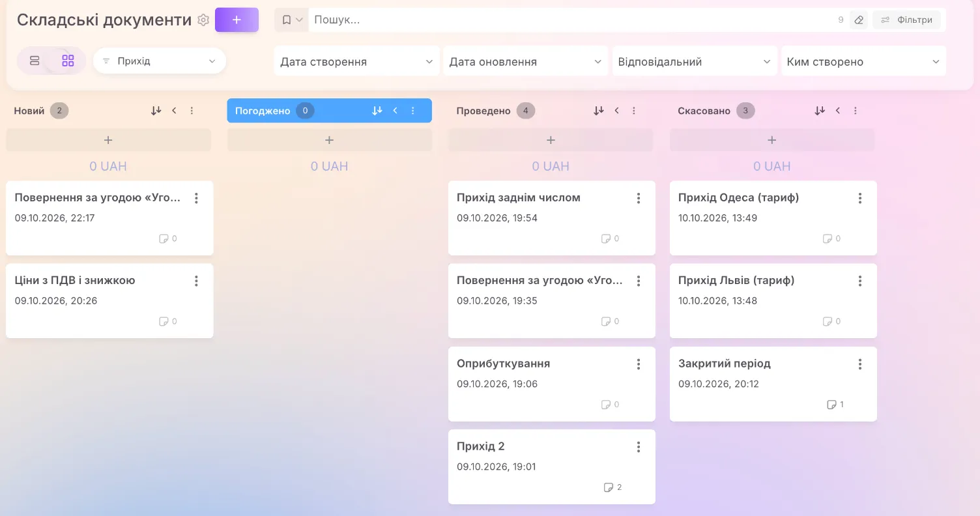Open menu for Прихід Львів (тариф) card
Screen dimensions: 980x516
point(860,281)
